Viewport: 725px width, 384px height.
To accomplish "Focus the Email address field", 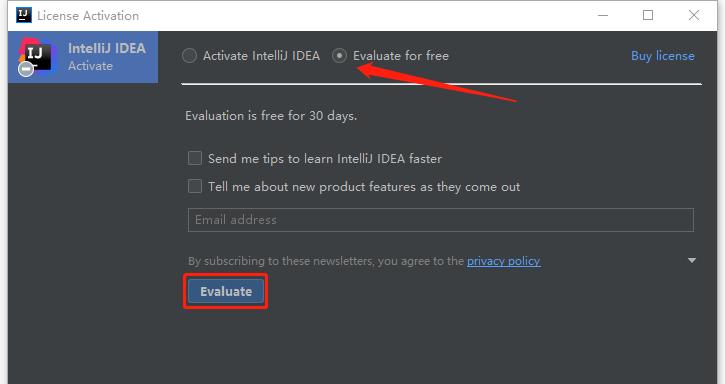I will pyautogui.click(x=441, y=220).
